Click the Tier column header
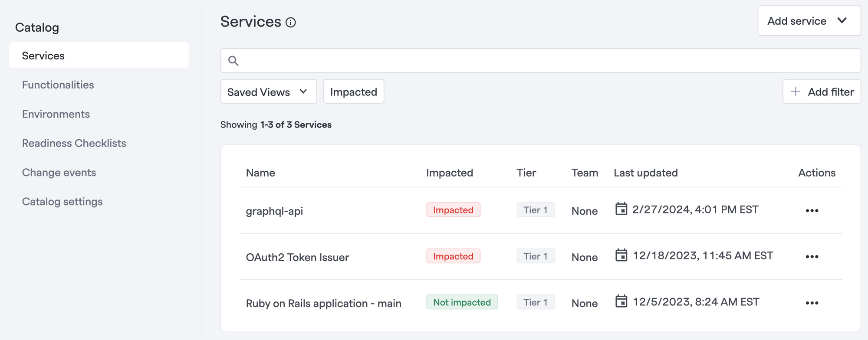 (x=526, y=173)
